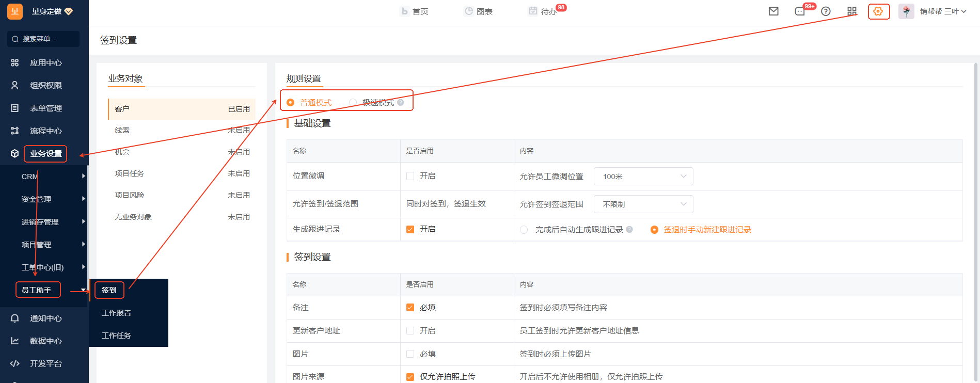Toggle 仅允许拍照上传 checkbox
This screenshot has height=383, width=980.
pyautogui.click(x=410, y=377)
